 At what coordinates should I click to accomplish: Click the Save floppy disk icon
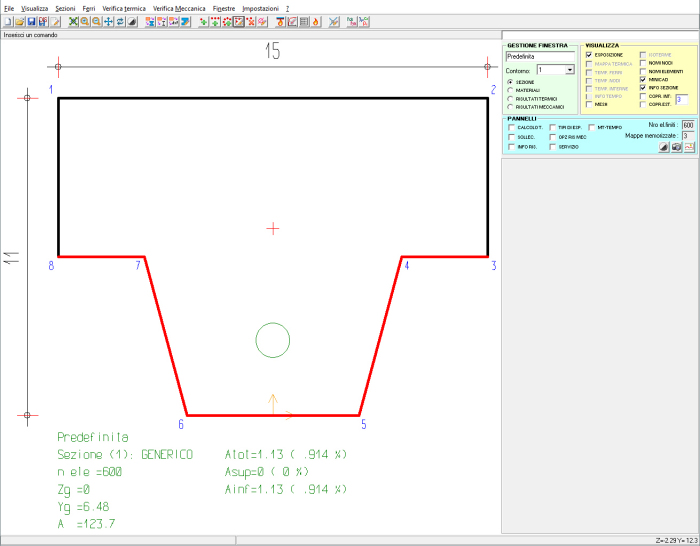click(31, 21)
